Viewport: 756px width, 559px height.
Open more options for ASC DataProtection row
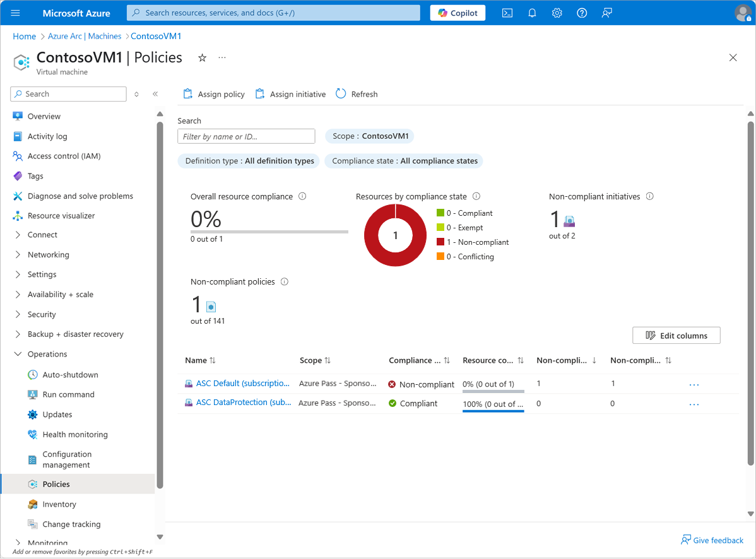click(694, 404)
